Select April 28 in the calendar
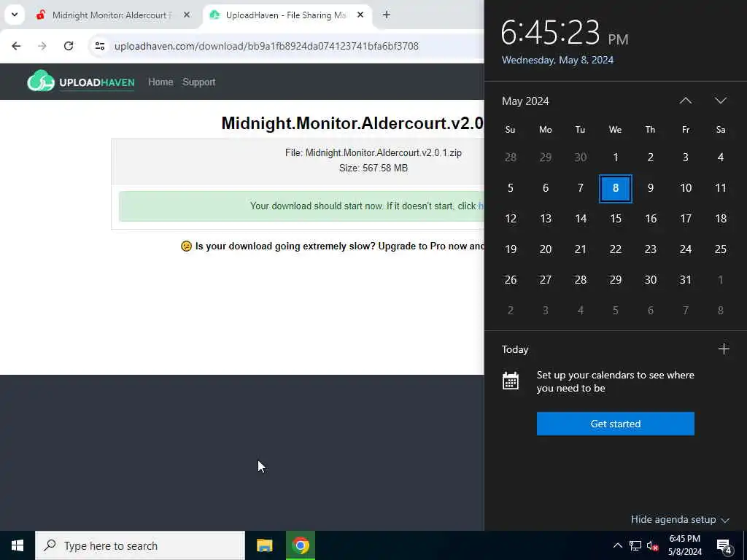 click(x=510, y=157)
